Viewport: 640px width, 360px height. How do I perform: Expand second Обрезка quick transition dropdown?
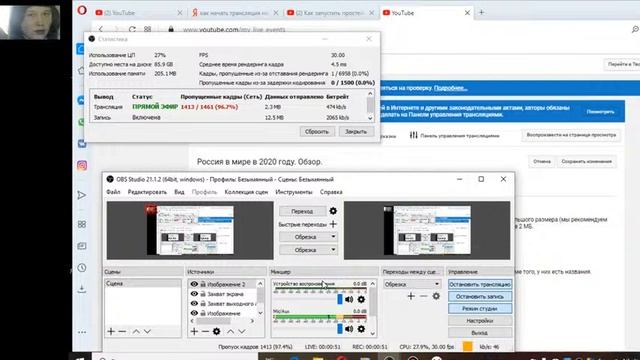click(333, 250)
